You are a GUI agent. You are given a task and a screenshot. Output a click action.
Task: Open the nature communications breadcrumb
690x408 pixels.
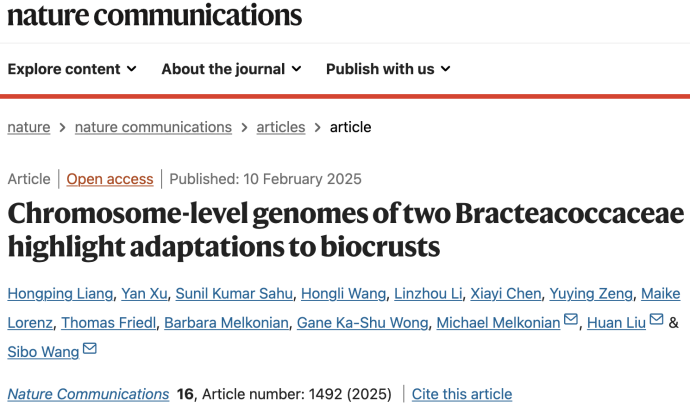(153, 127)
